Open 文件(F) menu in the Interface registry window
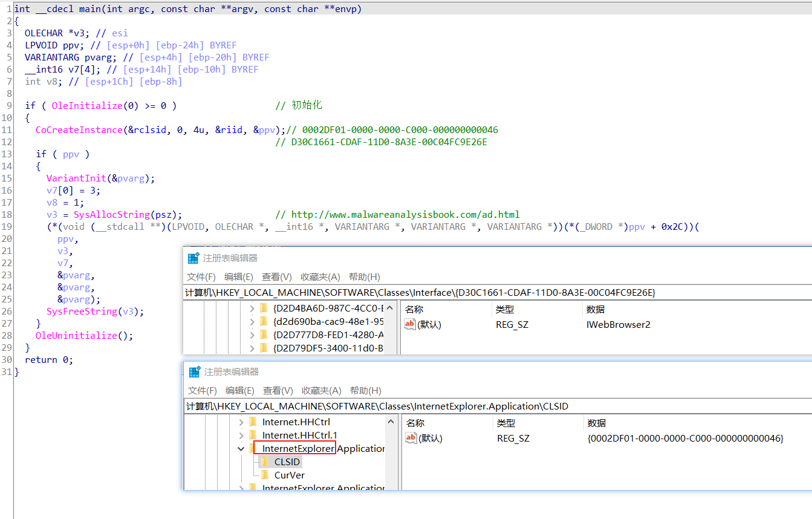Screen dimensions: 812x519 point(201,276)
